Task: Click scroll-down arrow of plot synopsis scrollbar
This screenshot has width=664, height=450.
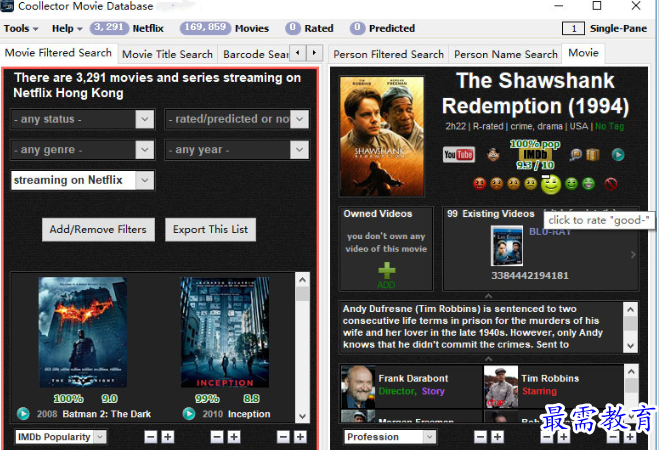Action: (x=630, y=346)
